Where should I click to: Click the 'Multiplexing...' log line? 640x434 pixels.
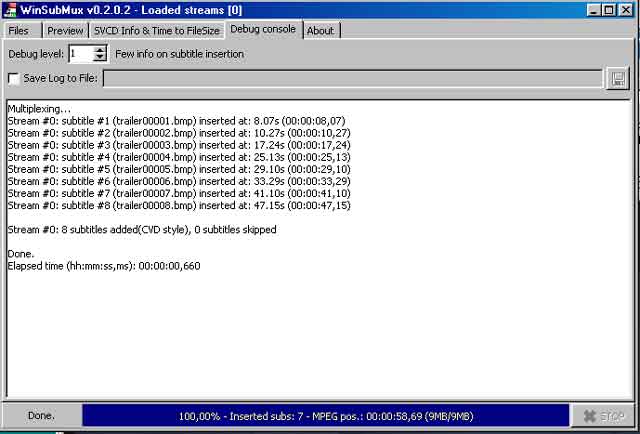tap(39, 109)
